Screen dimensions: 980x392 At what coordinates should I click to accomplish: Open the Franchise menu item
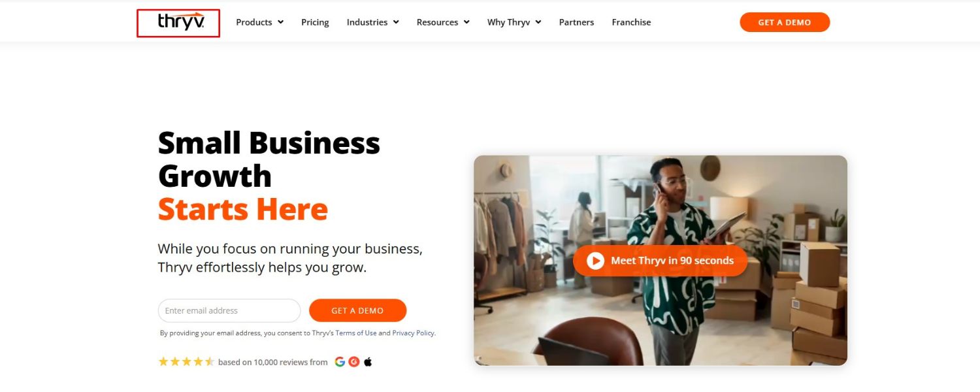tap(631, 22)
